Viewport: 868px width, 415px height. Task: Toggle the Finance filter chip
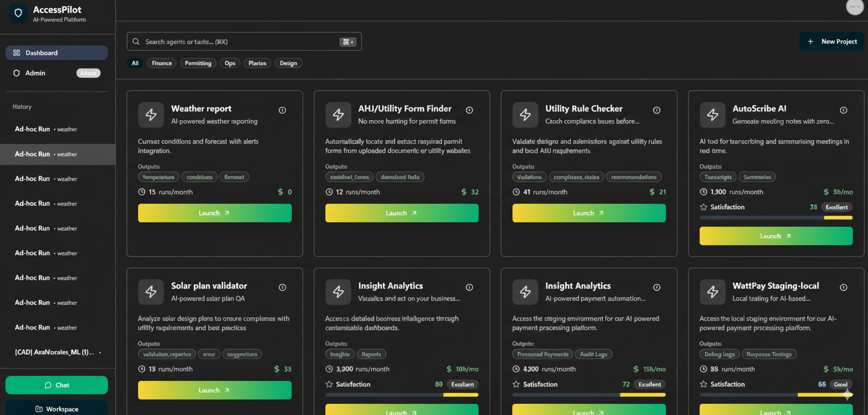click(161, 62)
